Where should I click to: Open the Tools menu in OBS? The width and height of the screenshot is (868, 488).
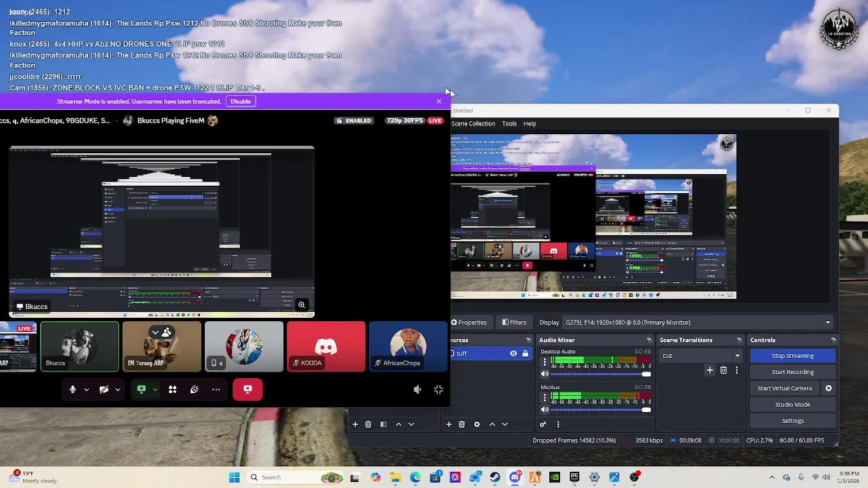(509, 123)
